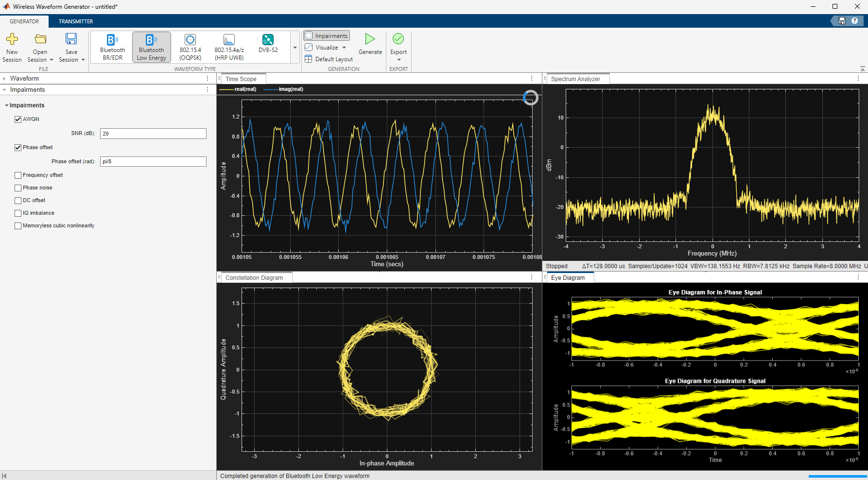The height and width of the screenshot is (480, 868).
Task: Click the New Session icon
Action: pos(12,39)
